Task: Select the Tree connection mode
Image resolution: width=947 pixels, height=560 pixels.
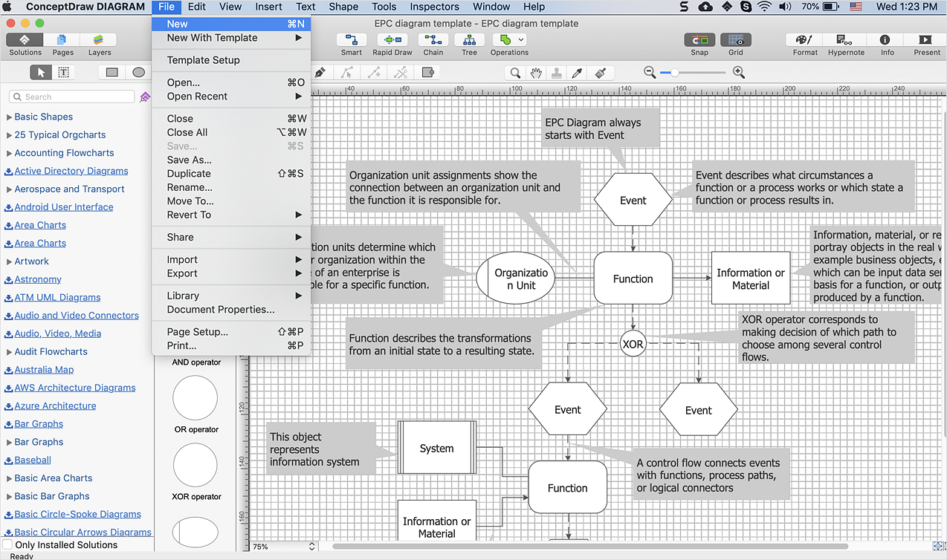Action: tap(469, 40)
